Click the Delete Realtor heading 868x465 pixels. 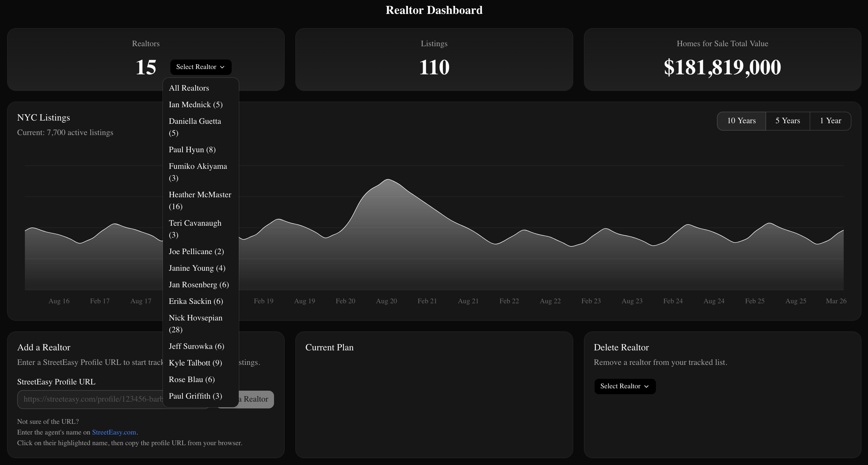pos(621,347)
